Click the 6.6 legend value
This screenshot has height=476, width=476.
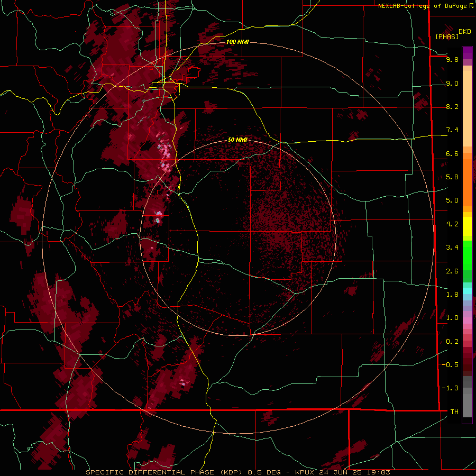(x=452, y=153)
